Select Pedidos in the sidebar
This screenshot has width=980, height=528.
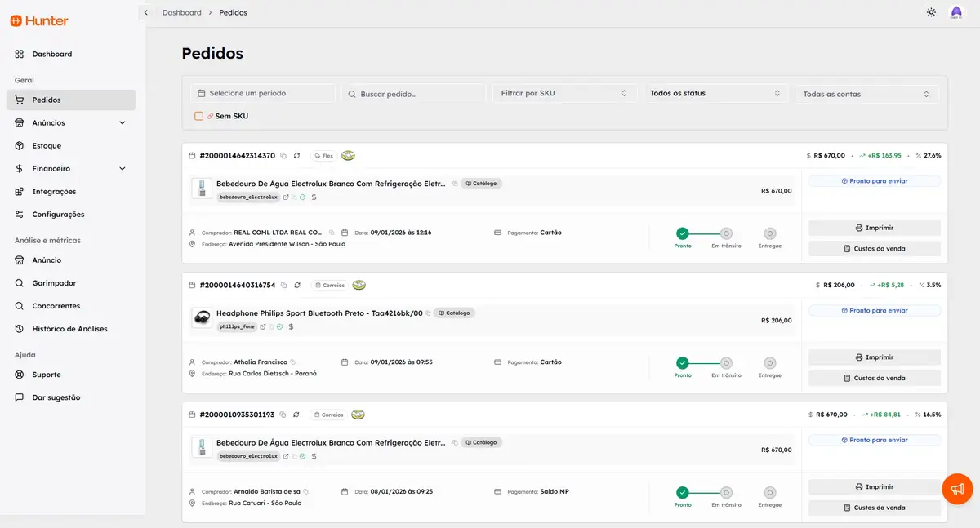[70, 100]
